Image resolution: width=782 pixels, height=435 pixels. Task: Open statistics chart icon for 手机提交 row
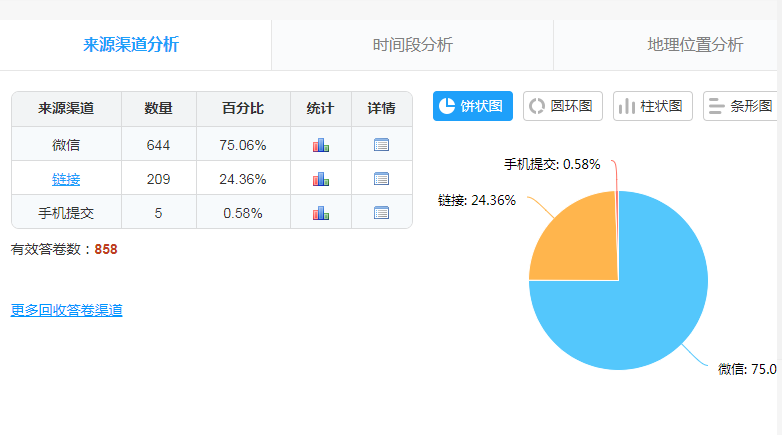pyautogui.click(x=320, y=213)
